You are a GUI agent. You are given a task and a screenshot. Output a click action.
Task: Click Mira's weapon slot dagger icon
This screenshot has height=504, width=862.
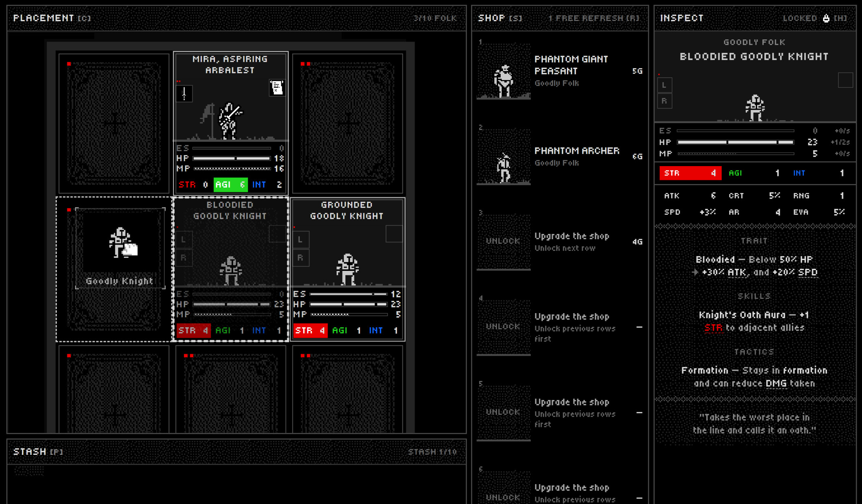(x=184, y=94)
